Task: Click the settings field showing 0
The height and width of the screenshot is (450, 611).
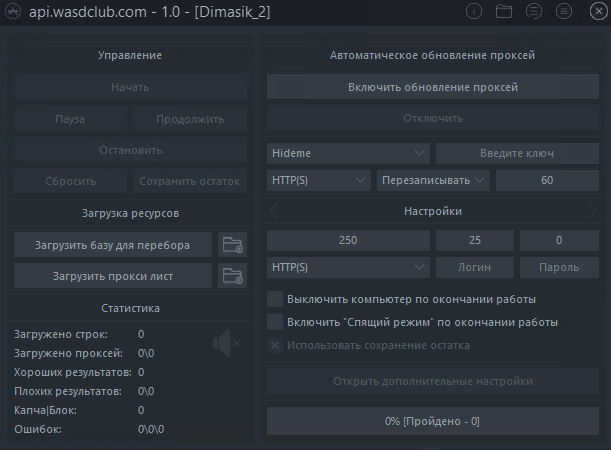Action: 559,240
